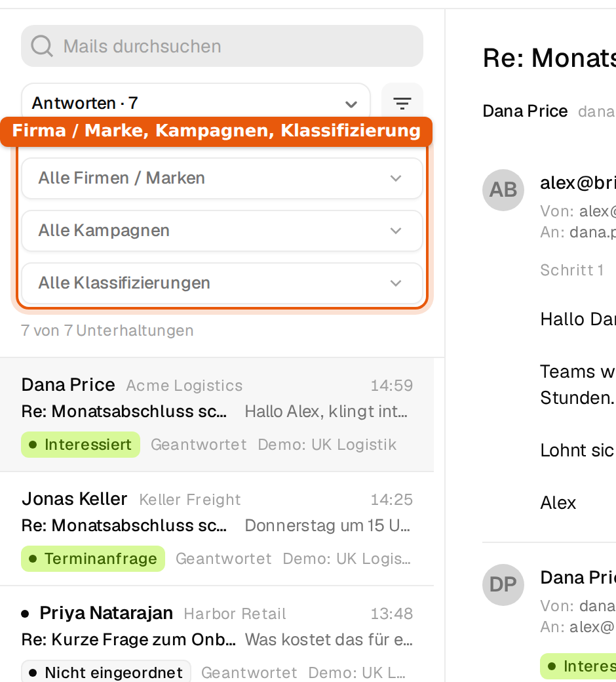Click the 7 von 7 Unterhaltungen count
Viewport: 616px width, 682px height.
(x=107, y=331)
